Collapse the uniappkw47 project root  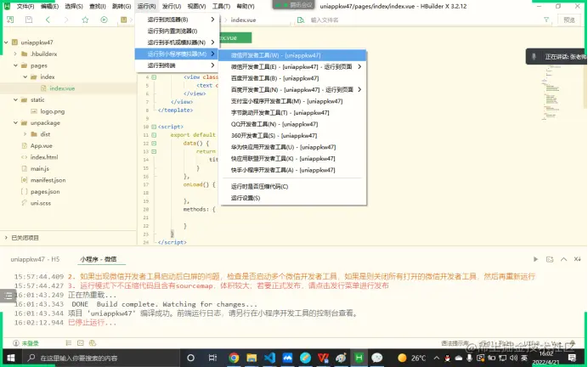(6, 42)
